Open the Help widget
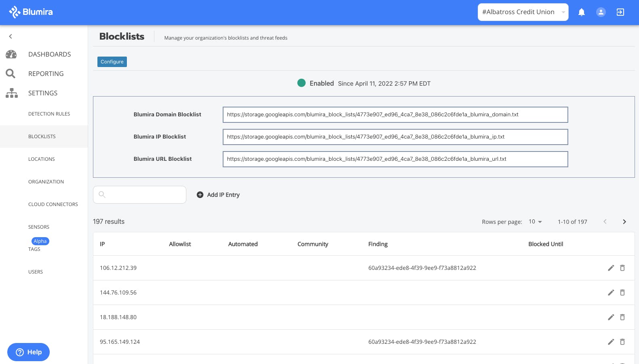 28,352
